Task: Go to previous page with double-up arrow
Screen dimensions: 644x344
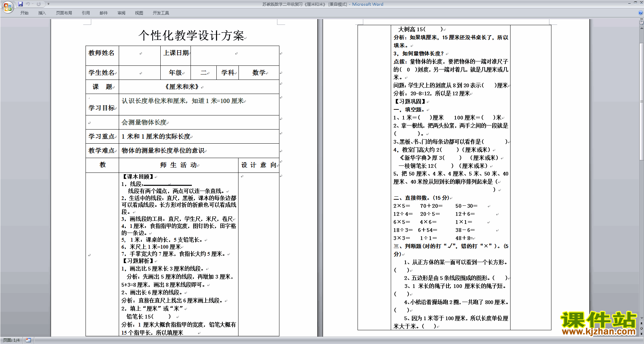Action: click(642, 323)
